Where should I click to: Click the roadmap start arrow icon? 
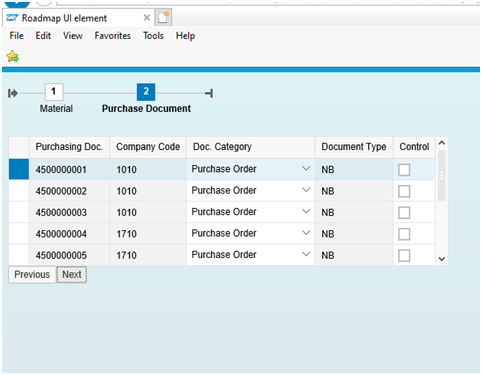pos(13,93)
